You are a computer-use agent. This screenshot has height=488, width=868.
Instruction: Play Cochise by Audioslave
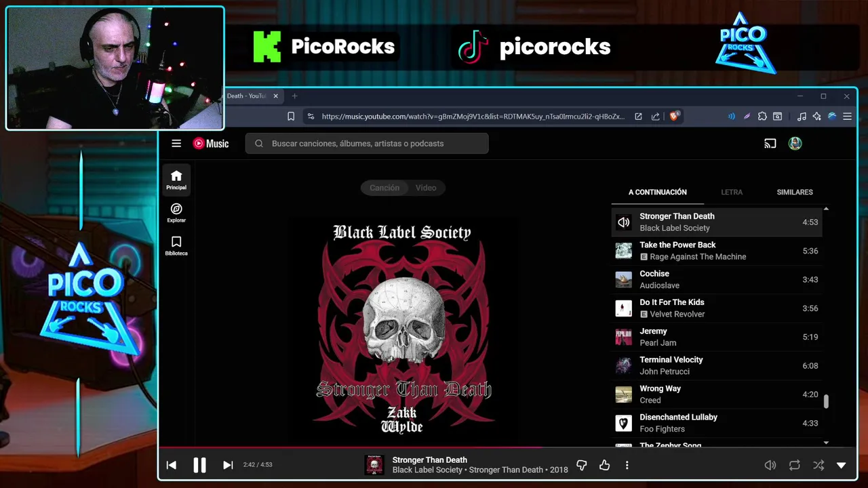point(717,279)
